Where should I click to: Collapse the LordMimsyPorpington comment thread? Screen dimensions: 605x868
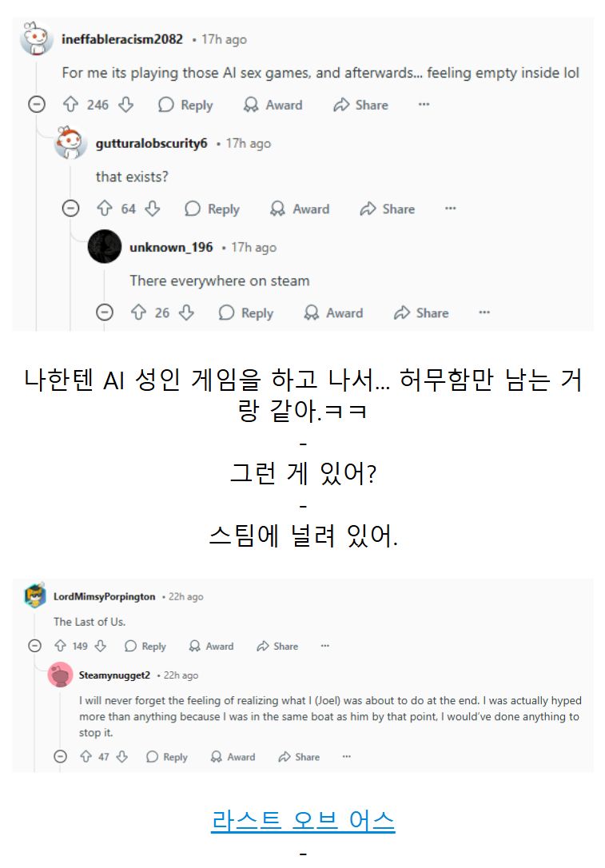point(34,646)
